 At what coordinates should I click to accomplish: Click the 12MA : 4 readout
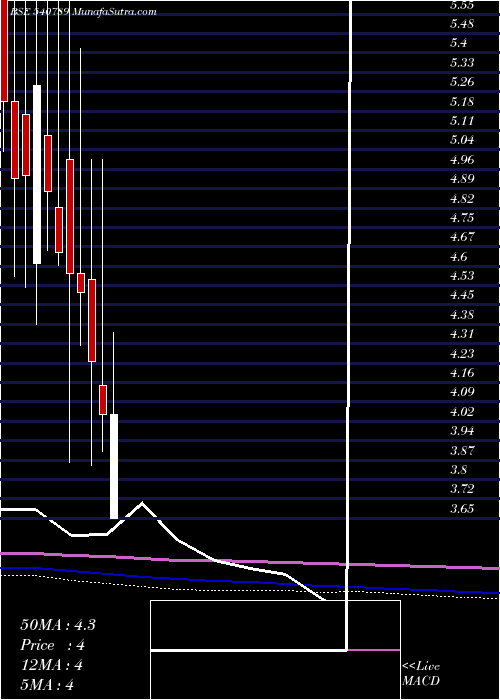(52, 665)
